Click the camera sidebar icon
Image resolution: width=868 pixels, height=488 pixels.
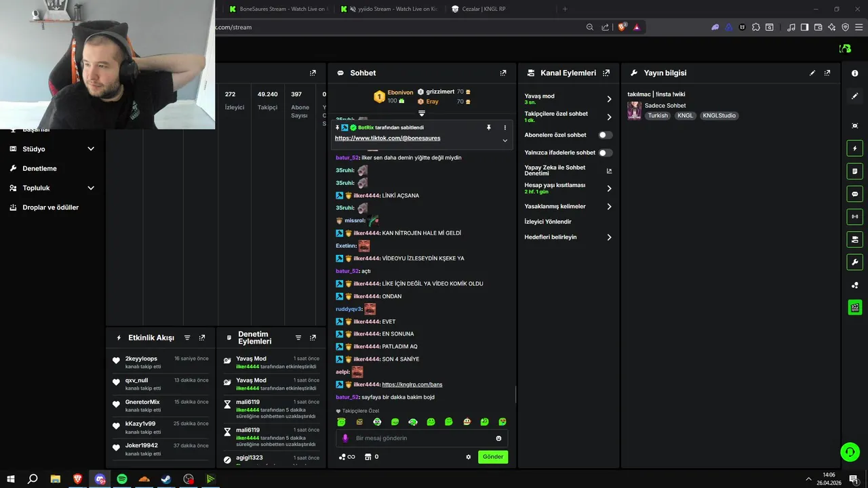(x=854, y=240)
